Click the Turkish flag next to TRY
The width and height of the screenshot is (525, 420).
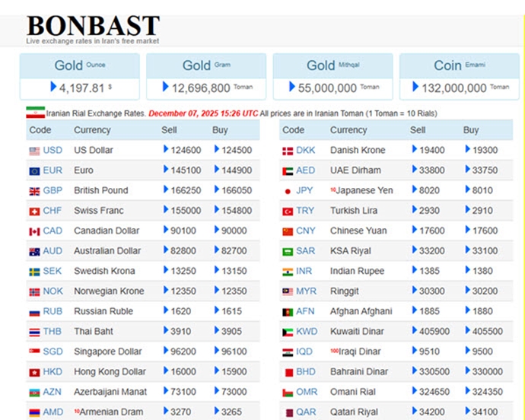pos(288,211)
